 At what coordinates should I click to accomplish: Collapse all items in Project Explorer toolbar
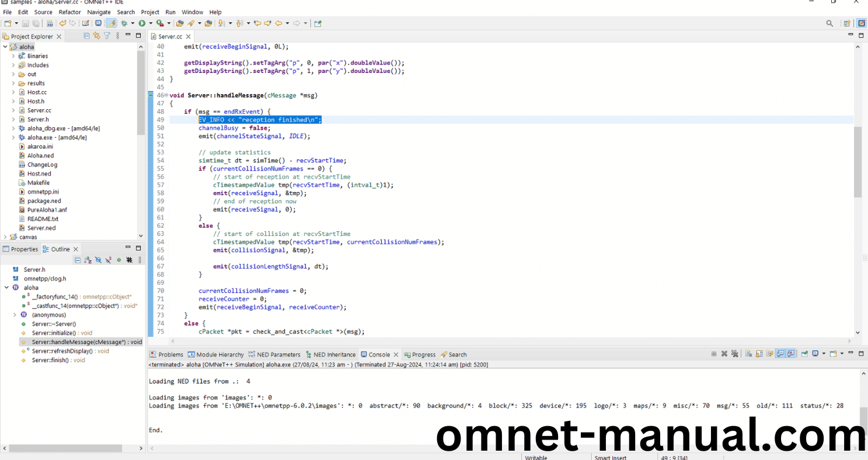[x=87, y=36]
